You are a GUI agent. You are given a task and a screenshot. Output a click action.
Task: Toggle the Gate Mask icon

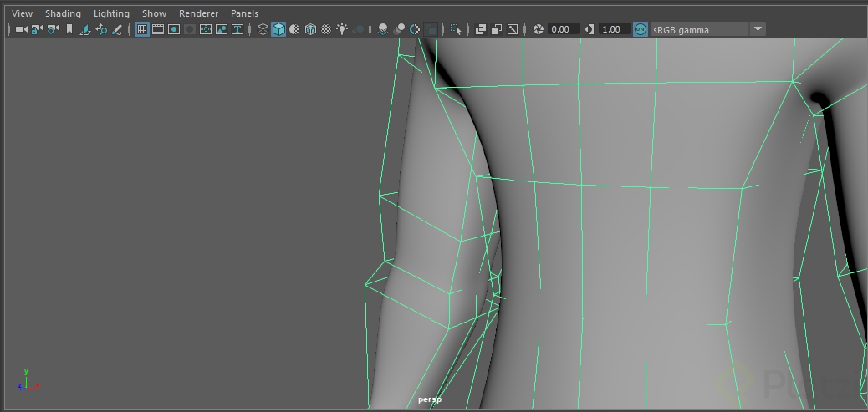(189, 29)
